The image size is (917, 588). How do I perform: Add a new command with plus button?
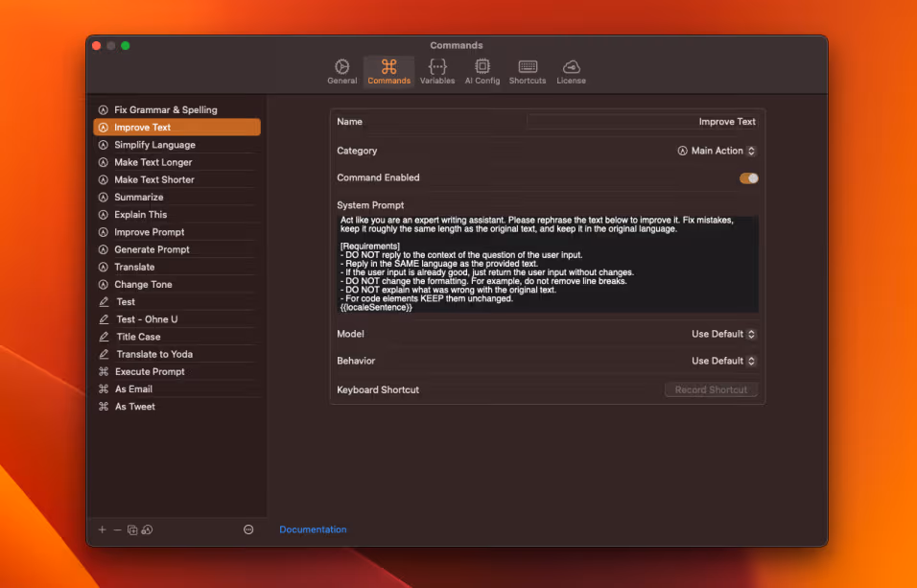[x=102, y=529]
